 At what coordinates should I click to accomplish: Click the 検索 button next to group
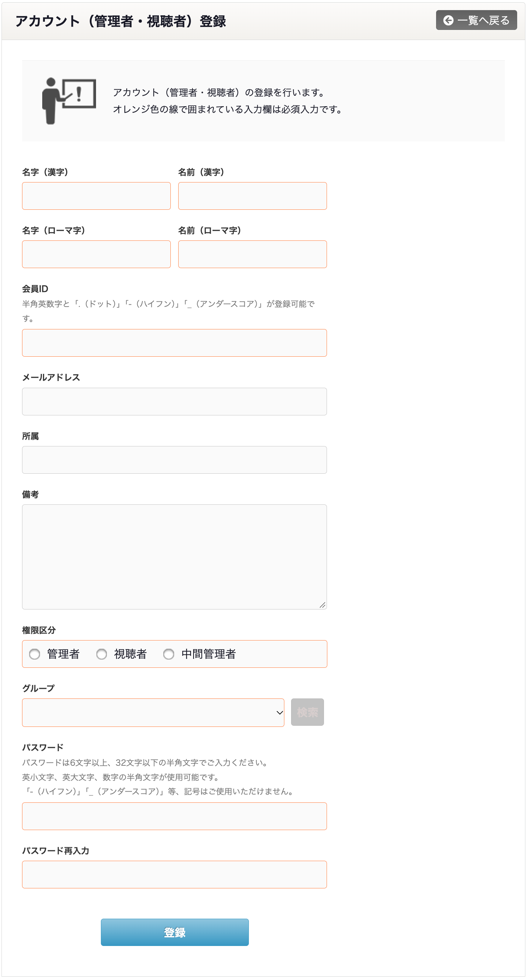[x=308, y=712]
